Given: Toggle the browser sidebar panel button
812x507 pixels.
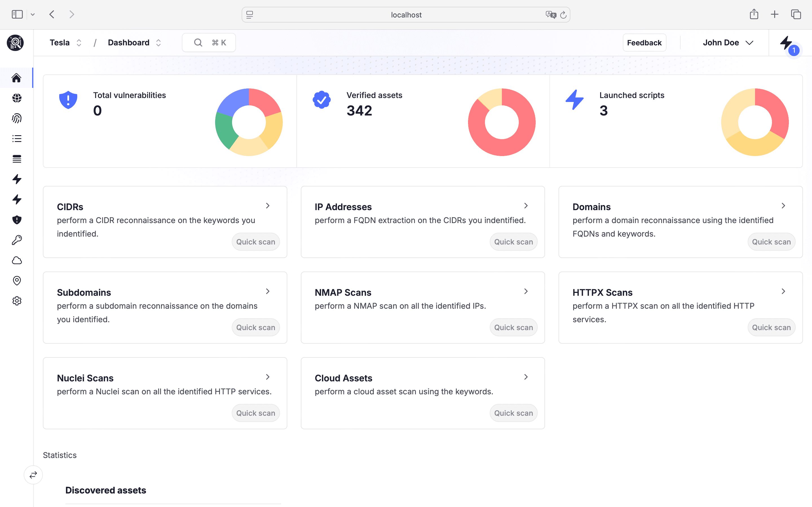Looking at the screenshot, I should point(17,14).
